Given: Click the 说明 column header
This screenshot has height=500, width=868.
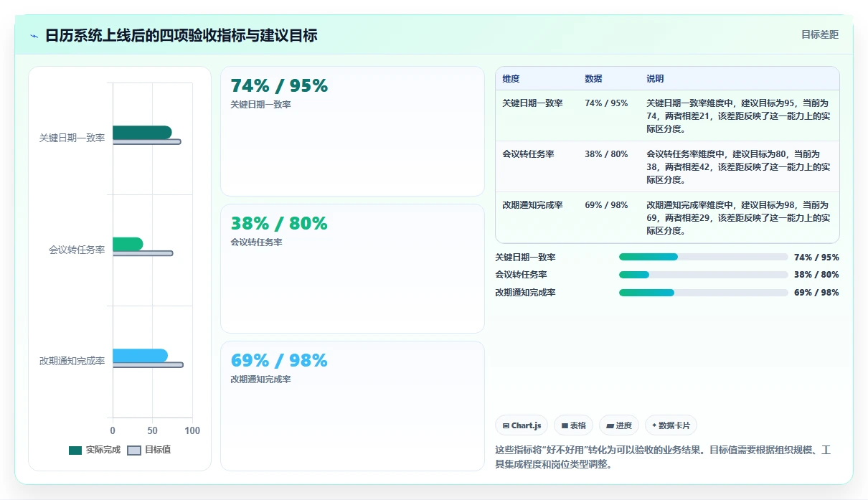Looking at the screenshot, I should pyautogui.click(x=655, y=79).
